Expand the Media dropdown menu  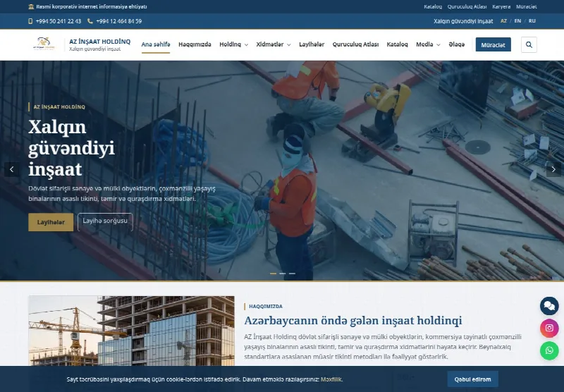pyautogui.click(x=428, y=44)
